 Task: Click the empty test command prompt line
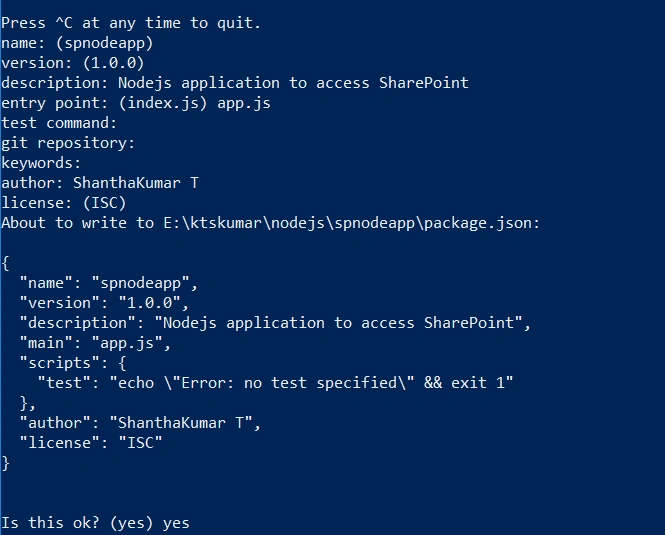pos(59,123)
